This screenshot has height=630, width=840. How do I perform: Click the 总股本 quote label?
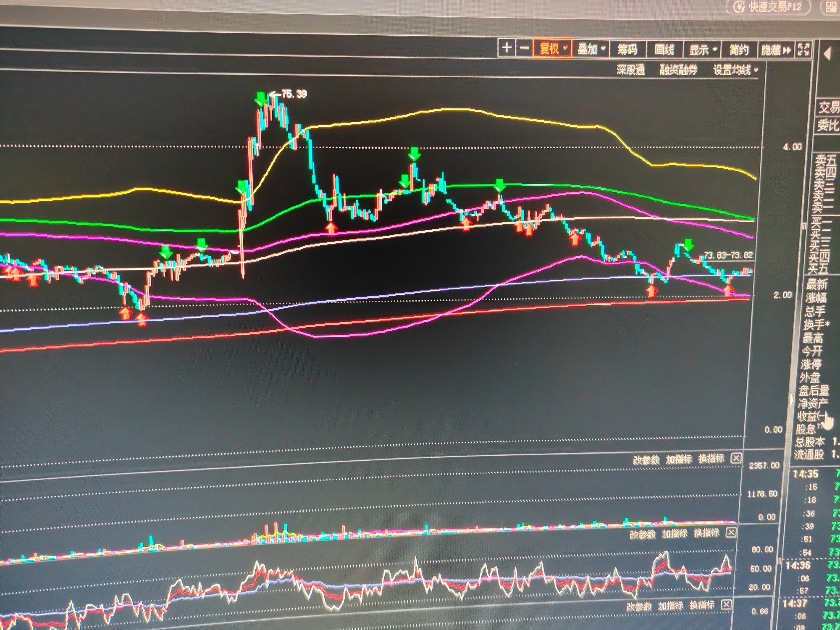809,442
